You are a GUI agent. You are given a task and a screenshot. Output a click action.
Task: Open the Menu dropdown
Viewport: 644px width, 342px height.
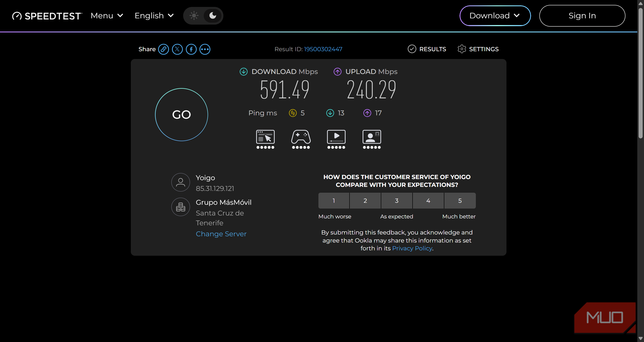(x=107, y=15)
